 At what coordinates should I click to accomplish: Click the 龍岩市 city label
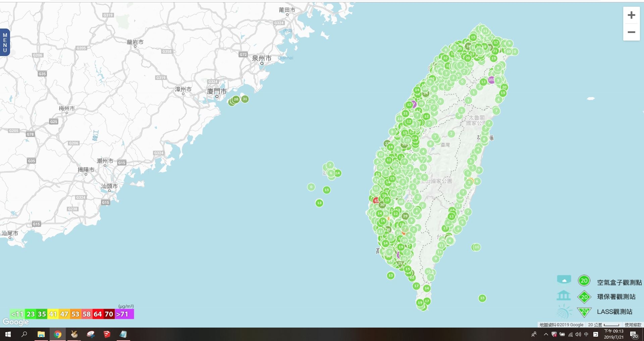click(135, 42)
